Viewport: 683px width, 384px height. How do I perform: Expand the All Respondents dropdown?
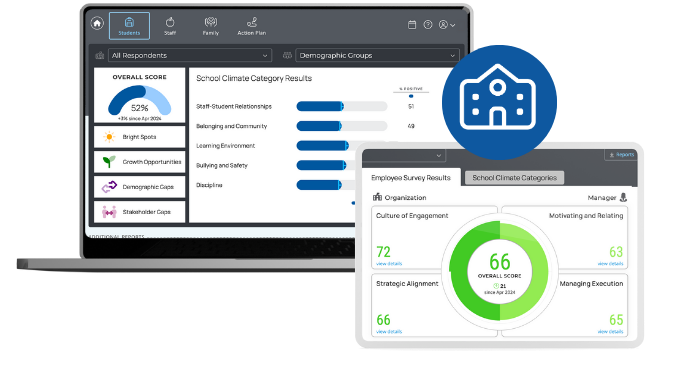click(190, 55)
